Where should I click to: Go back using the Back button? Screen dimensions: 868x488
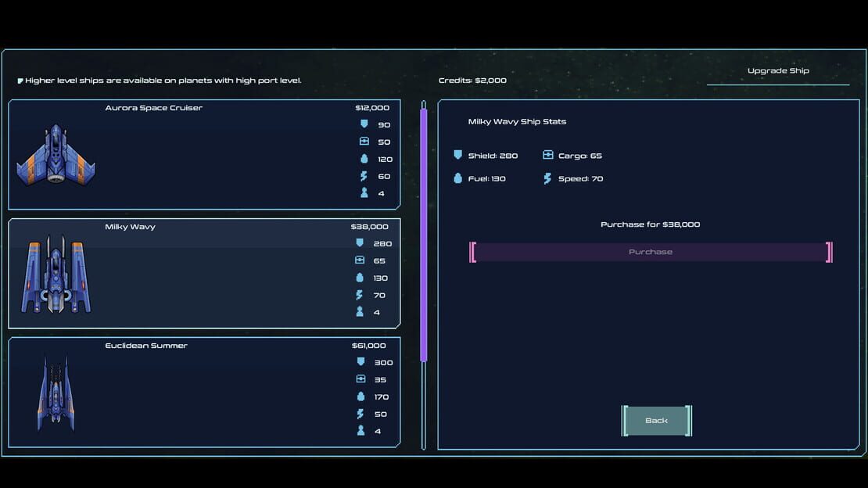(x=657, y=421)
